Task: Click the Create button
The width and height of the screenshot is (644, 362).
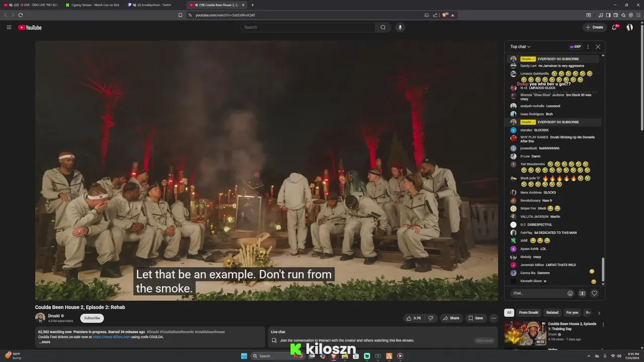Action: [594, 27]
